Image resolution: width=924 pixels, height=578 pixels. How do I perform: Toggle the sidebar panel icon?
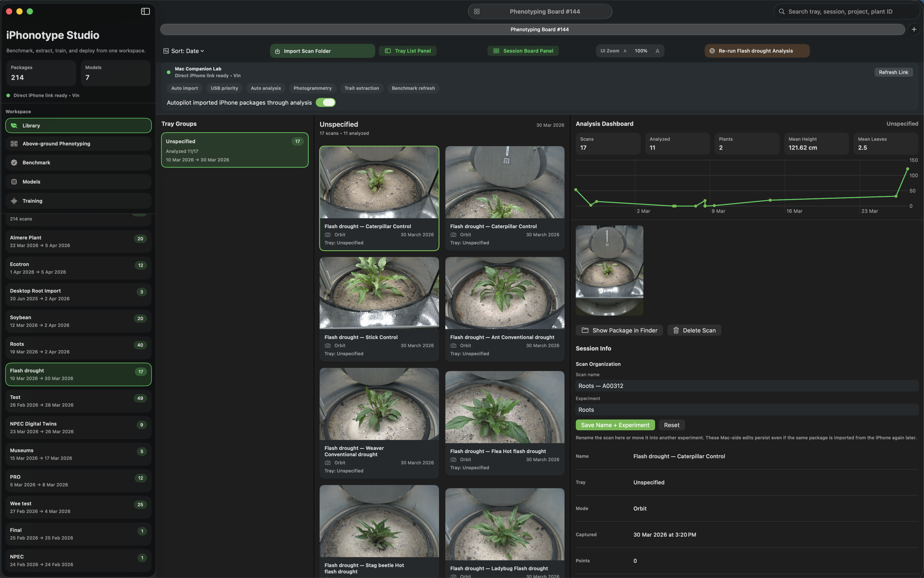145,11
